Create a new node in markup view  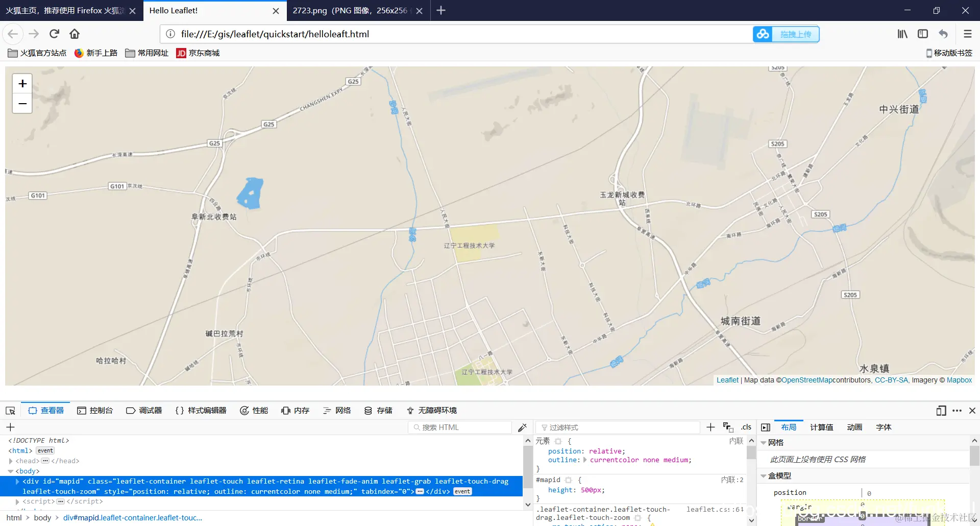(x=10, y=427)
